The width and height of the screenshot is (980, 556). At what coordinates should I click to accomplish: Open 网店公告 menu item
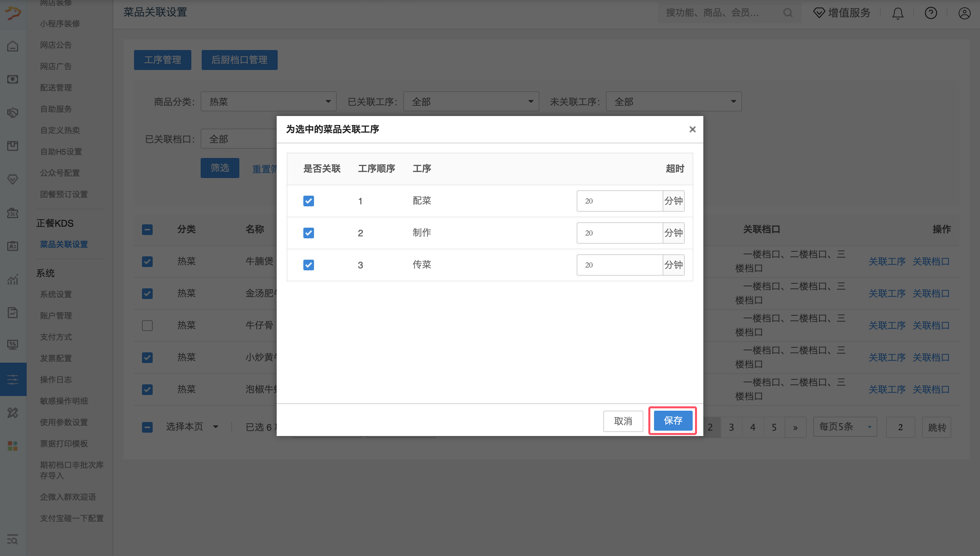pyautogui.click(x=56, y=45)
